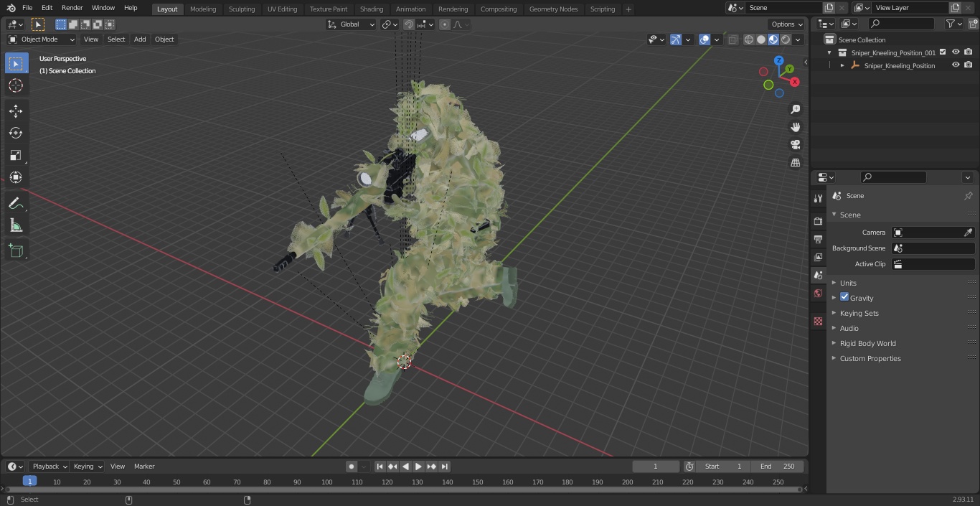Viewport: 980px width, 506px height.
Task: Open the Tool properties tab
Action: click(818, 198)
